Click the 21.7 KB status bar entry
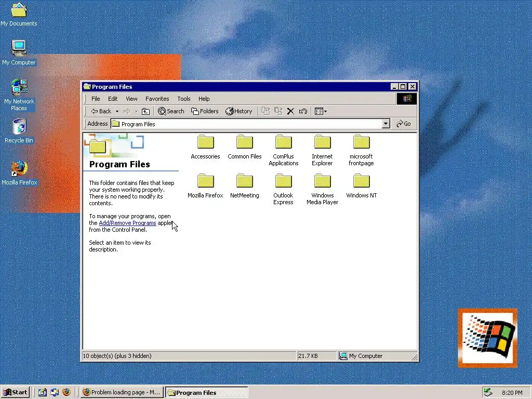The height and width of the screenshot is (399, 532). [x=308, y=356]
